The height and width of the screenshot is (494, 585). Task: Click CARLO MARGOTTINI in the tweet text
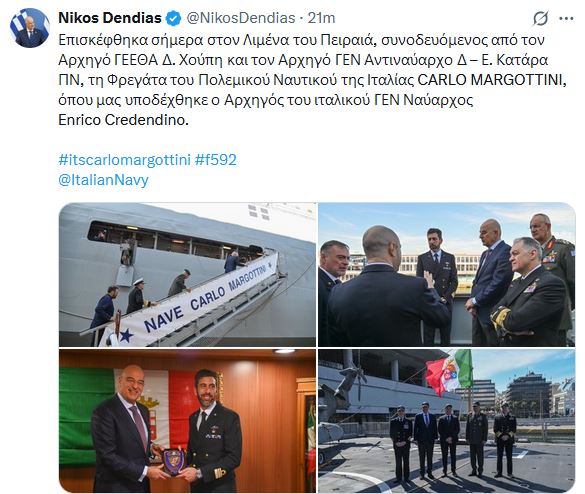click(x=492, y=80)
